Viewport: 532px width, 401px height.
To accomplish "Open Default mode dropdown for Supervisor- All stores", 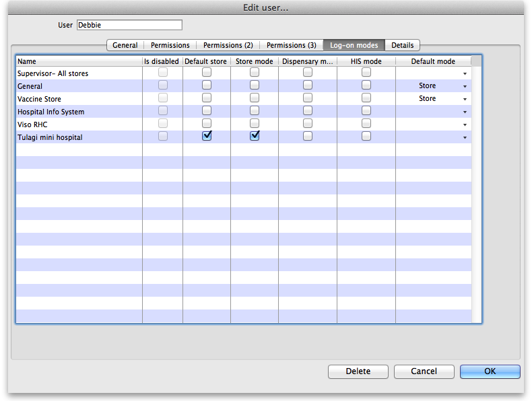I will (464, 73).
